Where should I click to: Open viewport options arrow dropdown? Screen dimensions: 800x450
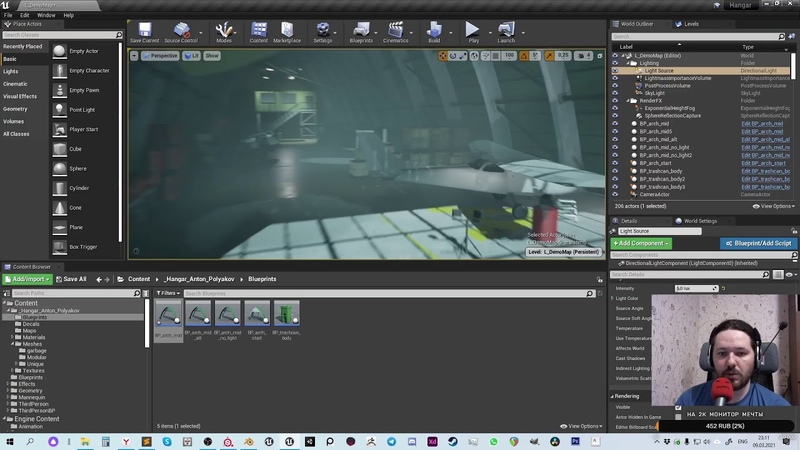(134, 56)
